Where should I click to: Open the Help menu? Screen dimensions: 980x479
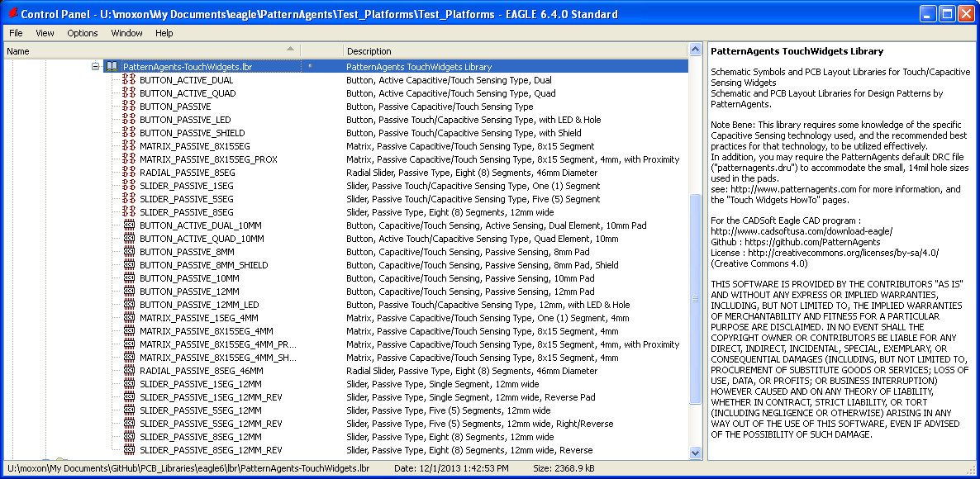tap(164, 33)
